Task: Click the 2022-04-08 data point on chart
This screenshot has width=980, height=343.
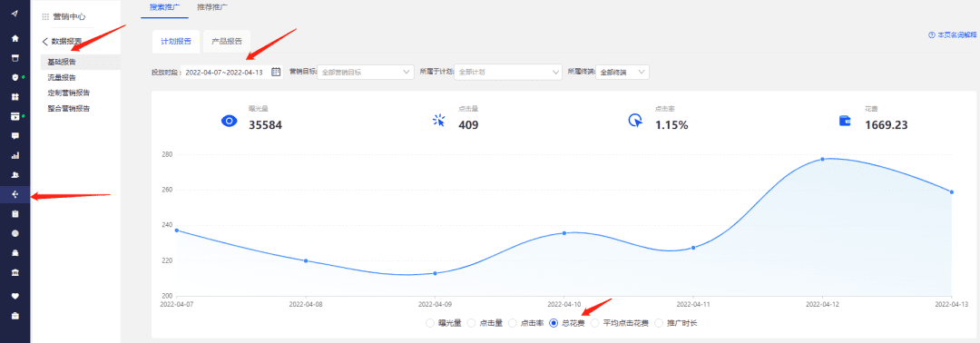Action: point(306,260)
